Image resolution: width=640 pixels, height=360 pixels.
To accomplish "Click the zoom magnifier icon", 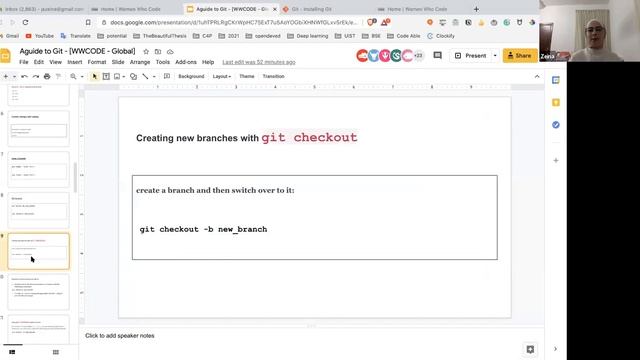I will pos(73,76).
